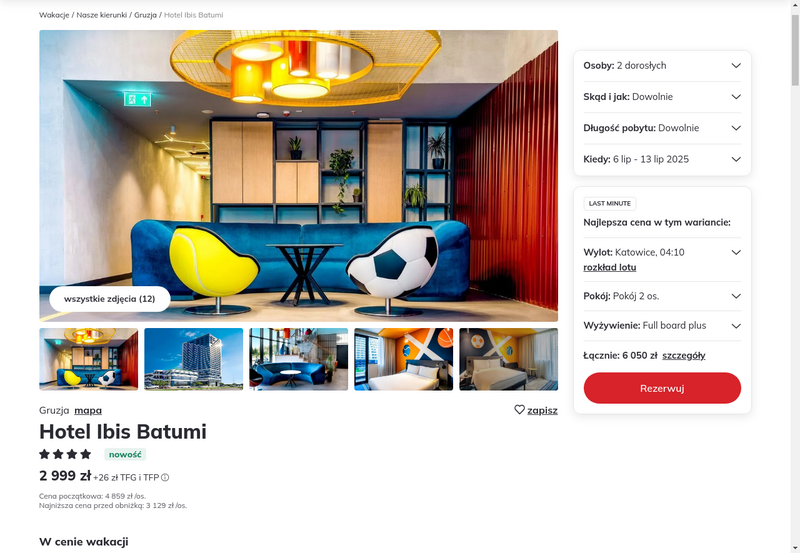Open the Pokój room type dropdown
Image resolution: width=800 pixels, height=553 pixels.
tap(662, 296)
